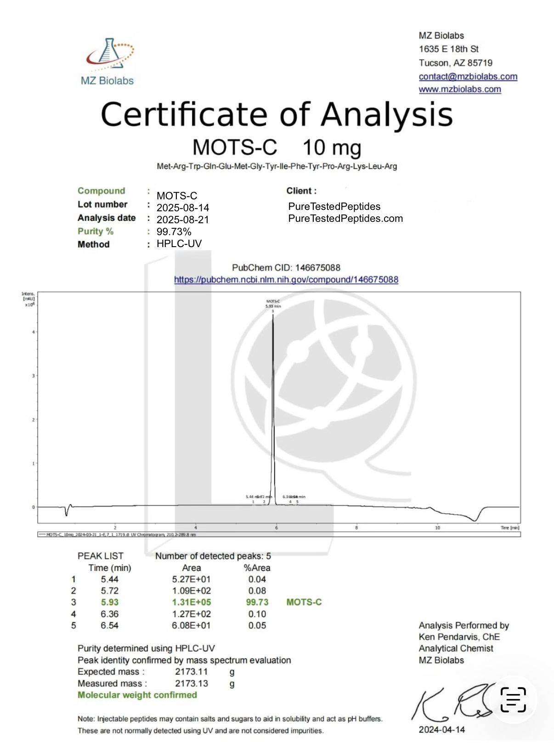554x756 pixels.
Task: Click the lot number 2025-08-14
Action: tap(182, 208)
